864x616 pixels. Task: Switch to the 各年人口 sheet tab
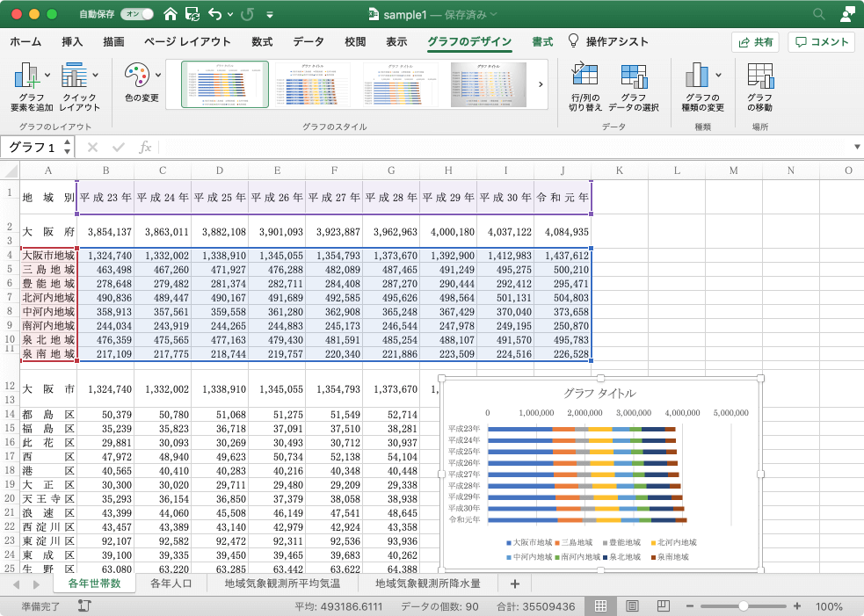(x=172, y=583)
